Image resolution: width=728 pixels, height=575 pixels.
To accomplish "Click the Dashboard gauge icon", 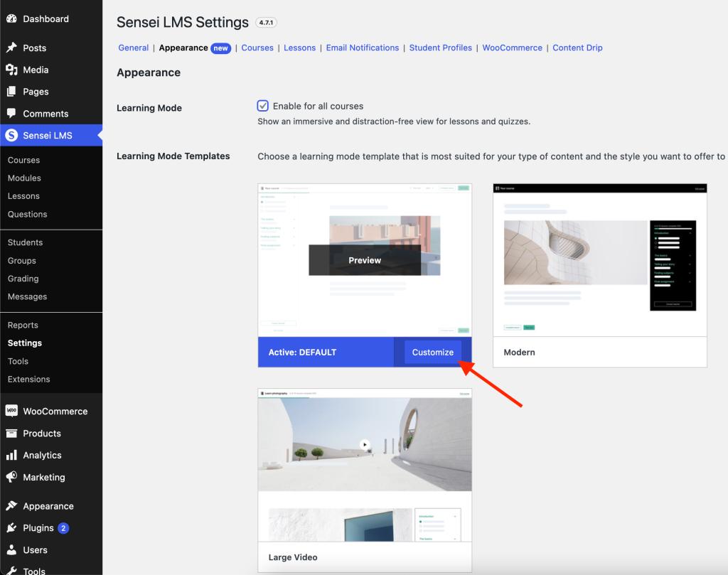I will [x=11, y=18].
